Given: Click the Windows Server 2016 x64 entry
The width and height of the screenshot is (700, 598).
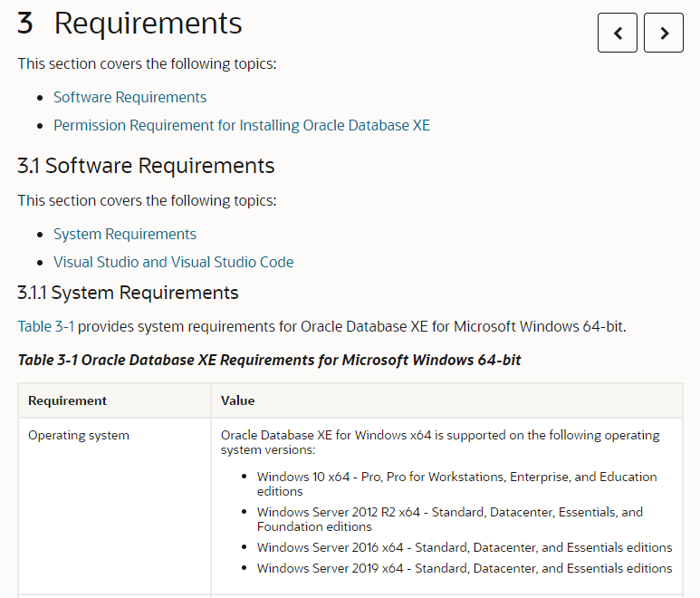Looking at the screenshot, I should click(465, 547).
